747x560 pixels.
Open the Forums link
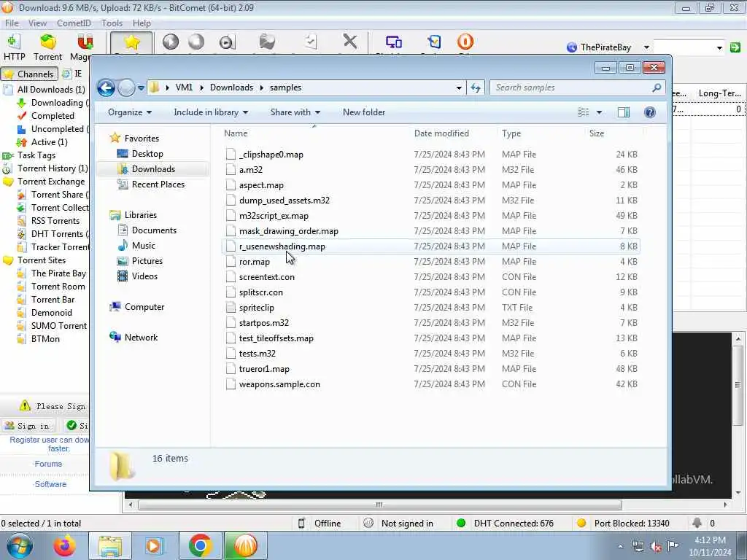pyautogui.click(x=48, y=464)
